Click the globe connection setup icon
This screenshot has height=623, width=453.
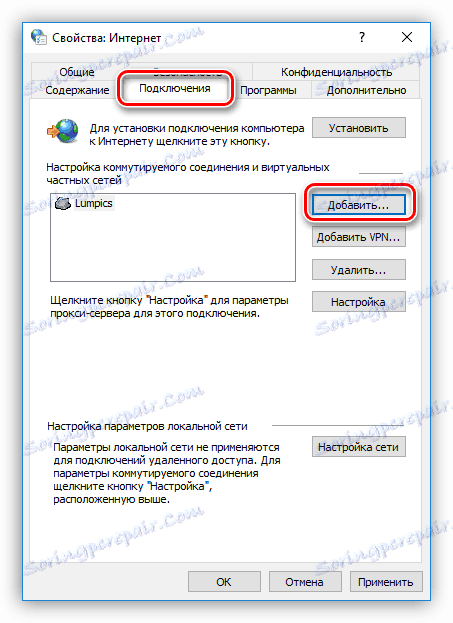click(x=62, y=131)
